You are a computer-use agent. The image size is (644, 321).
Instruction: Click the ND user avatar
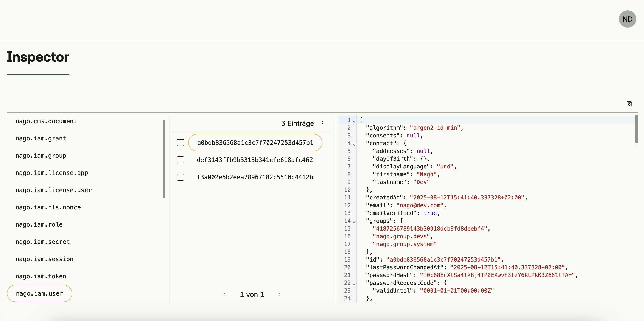627,19
